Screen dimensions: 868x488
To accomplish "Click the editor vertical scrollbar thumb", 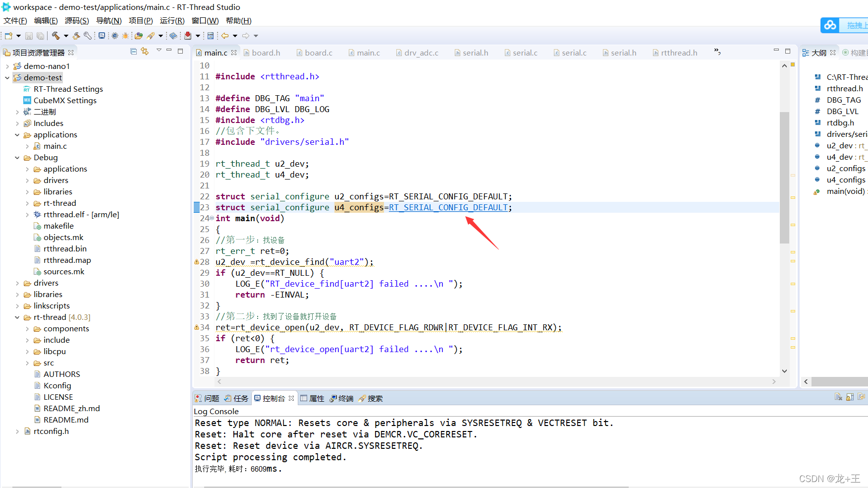I will tap(784, 178).
